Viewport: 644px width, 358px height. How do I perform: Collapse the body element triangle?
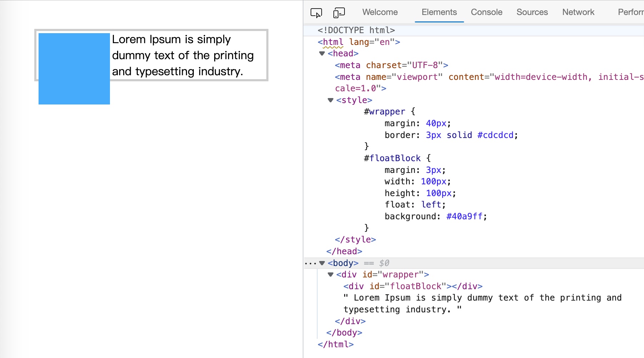point(322,263)
